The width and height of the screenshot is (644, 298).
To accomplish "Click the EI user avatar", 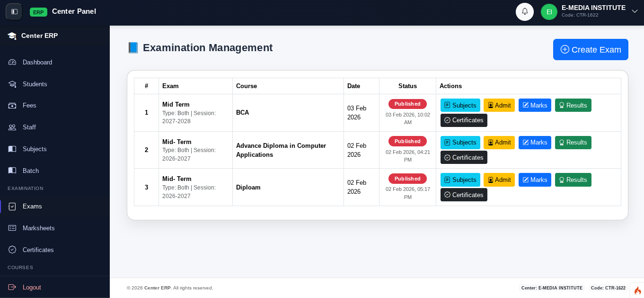I will click(549, 12).
